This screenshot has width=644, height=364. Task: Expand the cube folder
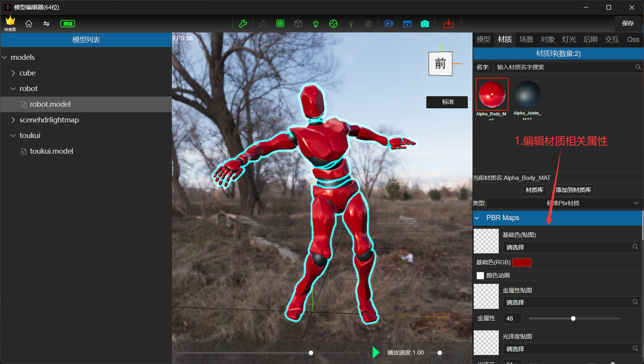[13, 73]
